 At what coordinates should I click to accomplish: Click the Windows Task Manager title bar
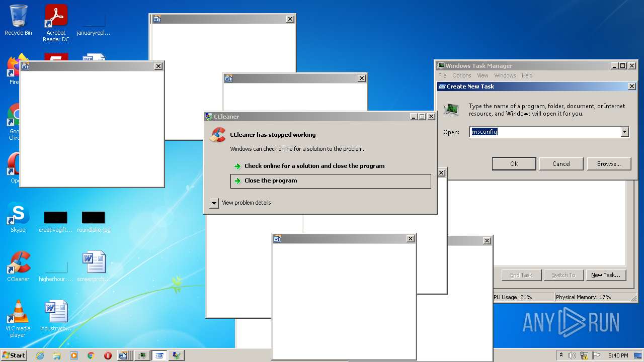(523, 66)
